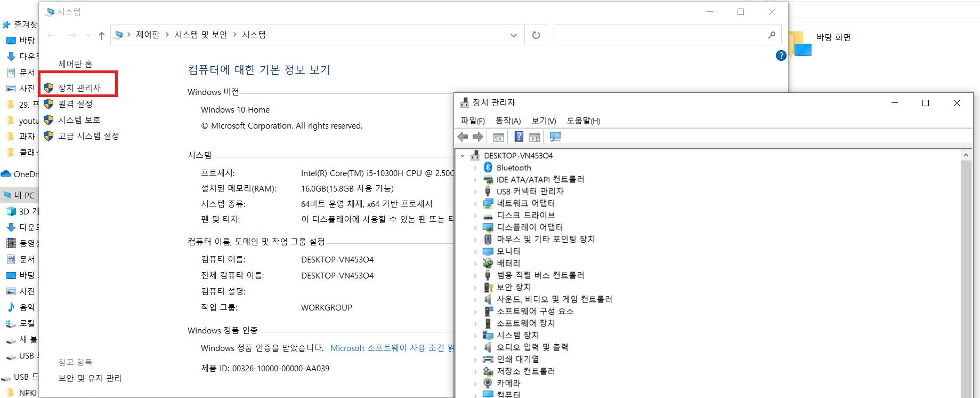980x398 pixels.
Task: Click the 모니터 icon in device tree
Action: pyautogui.click(x=488, y=251)
